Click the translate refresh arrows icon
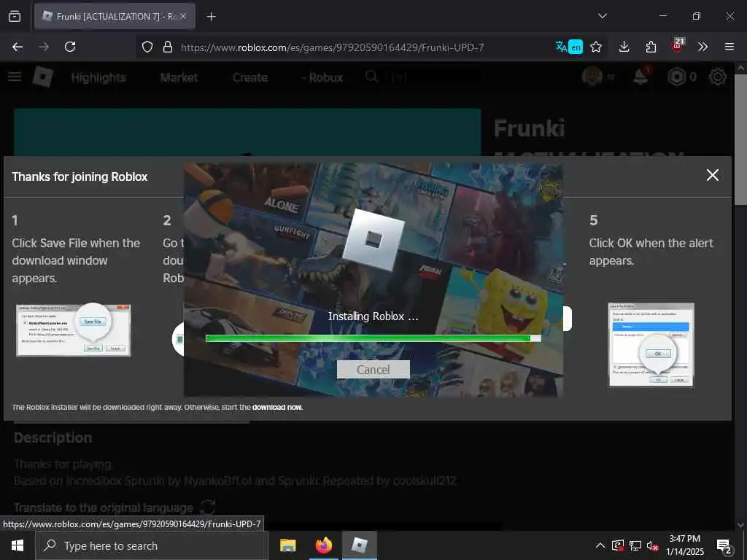This screenshot has height=560, width=747. pos(208,507)
